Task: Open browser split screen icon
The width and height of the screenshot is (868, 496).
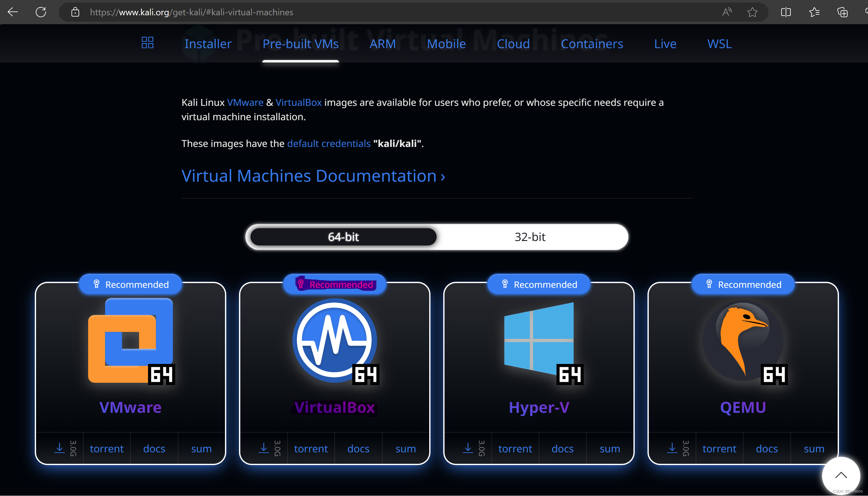Action: click(x=785, y=12)
